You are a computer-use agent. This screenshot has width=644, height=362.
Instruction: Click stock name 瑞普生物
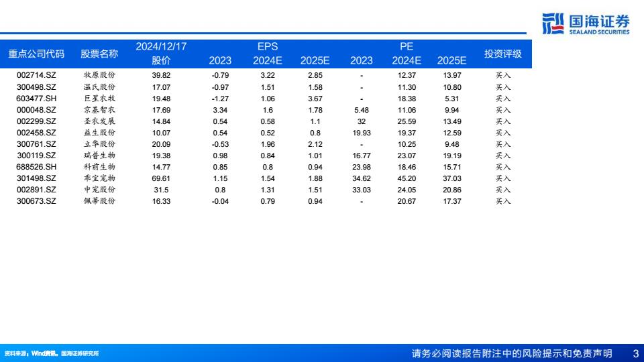(x=99, y=156)
